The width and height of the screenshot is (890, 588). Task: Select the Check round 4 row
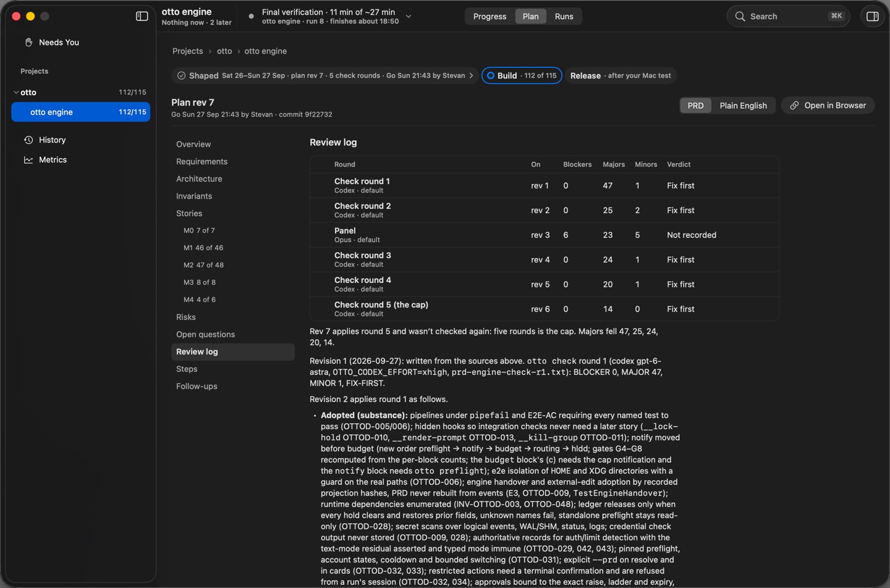pyautogui.click(x=544, y=284)
